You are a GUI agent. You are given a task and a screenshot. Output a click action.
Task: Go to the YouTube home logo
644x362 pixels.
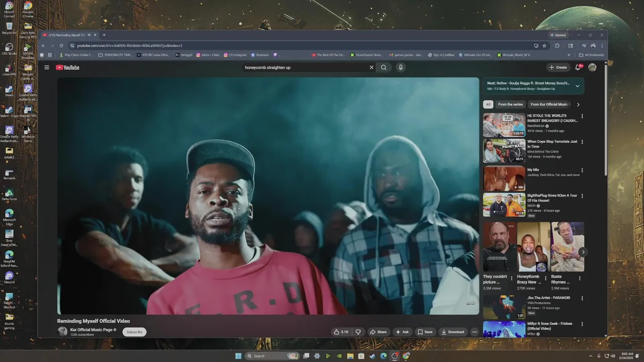[67, 67]
